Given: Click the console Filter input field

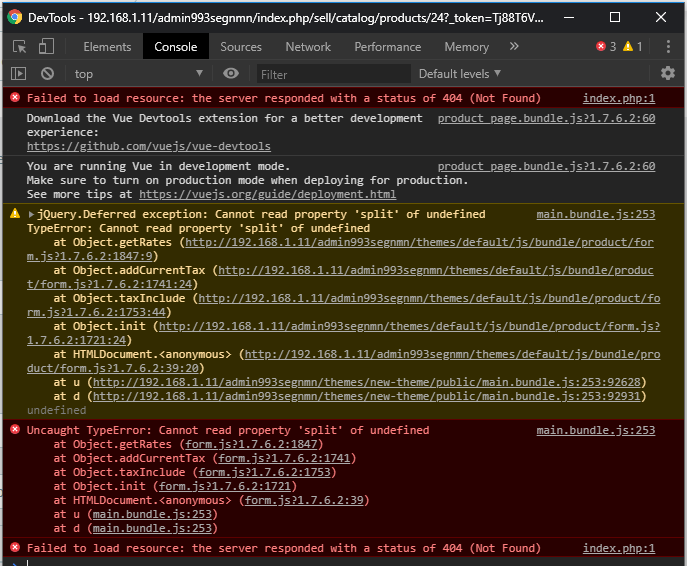Looking at the screenshot, I should coord(333,74).
